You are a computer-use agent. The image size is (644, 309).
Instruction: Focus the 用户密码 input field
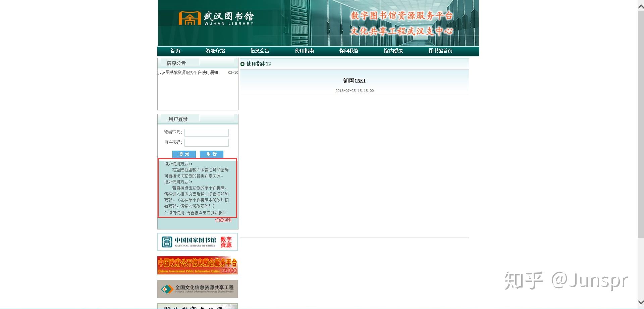(207, 143)
